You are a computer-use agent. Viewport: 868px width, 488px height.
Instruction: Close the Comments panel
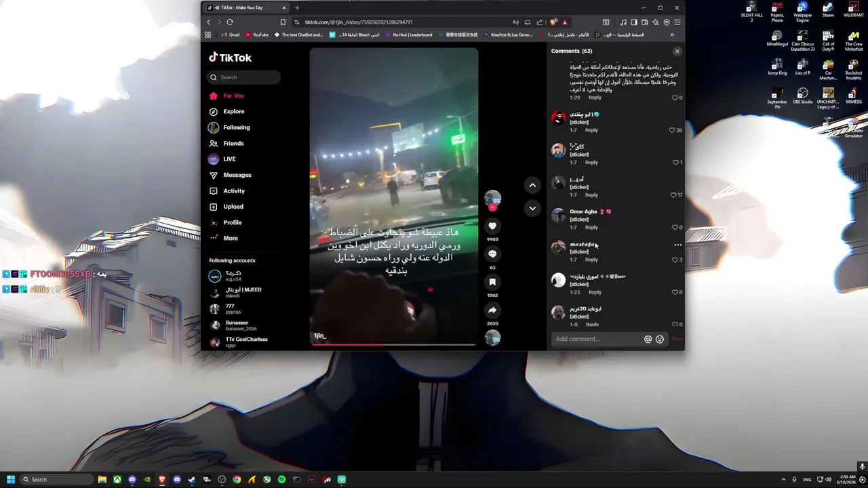click(677, 52)
